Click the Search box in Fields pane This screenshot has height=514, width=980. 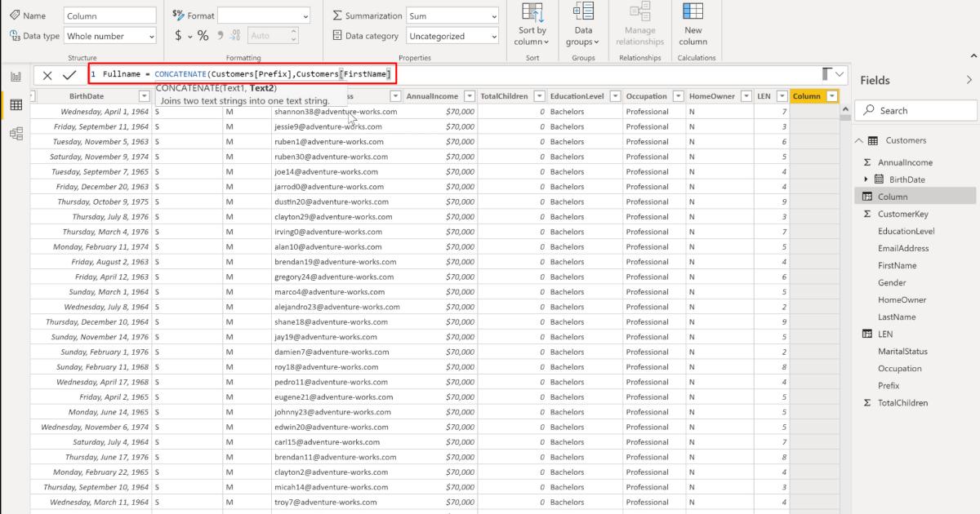pos(915,109)
